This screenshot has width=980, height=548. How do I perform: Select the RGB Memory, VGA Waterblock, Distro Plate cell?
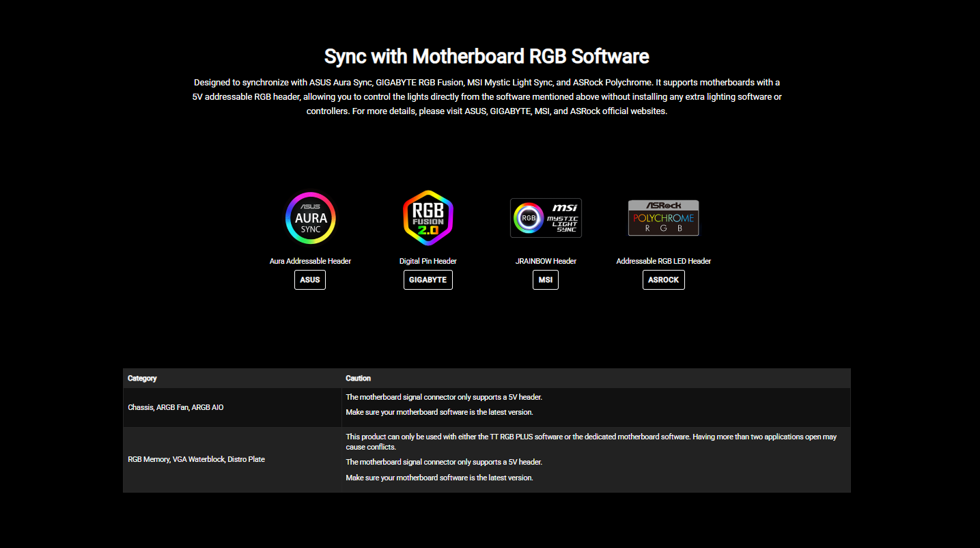(x=196, y=460)
